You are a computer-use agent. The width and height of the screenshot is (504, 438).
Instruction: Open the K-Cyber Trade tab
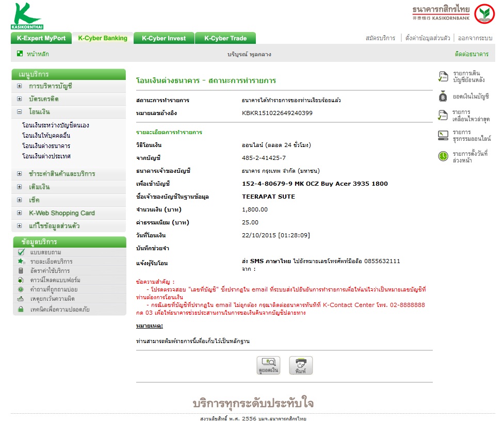pos(225,38)
